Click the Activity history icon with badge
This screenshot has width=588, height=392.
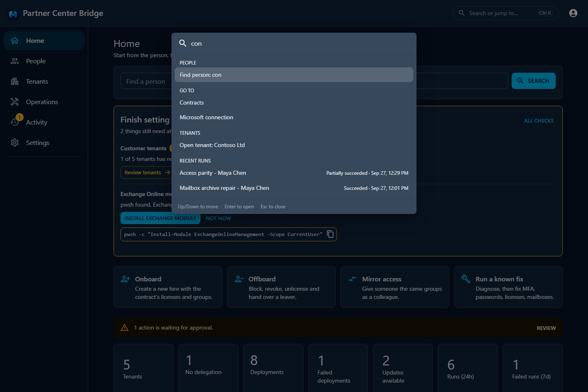click(x=16, y=121)
